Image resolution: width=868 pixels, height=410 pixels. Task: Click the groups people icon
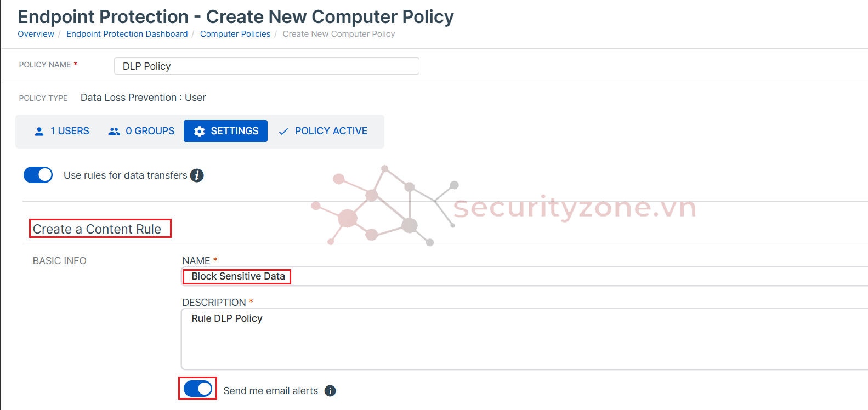click(x=114, y=132)
